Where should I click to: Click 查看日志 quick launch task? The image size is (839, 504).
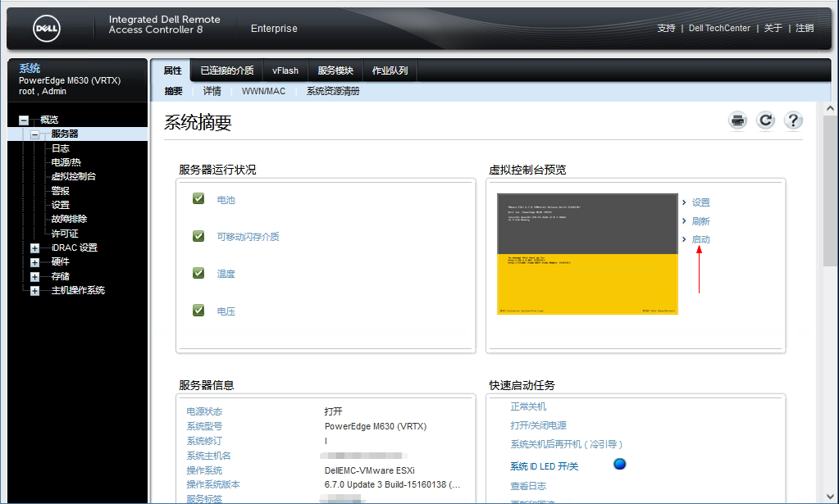528,486
